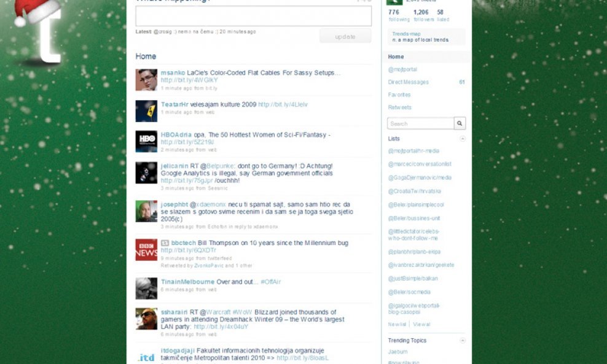607x364 pixels.
Task: Open @Warcraft mention in ssharairi's tweet
Action: point(215,312)
